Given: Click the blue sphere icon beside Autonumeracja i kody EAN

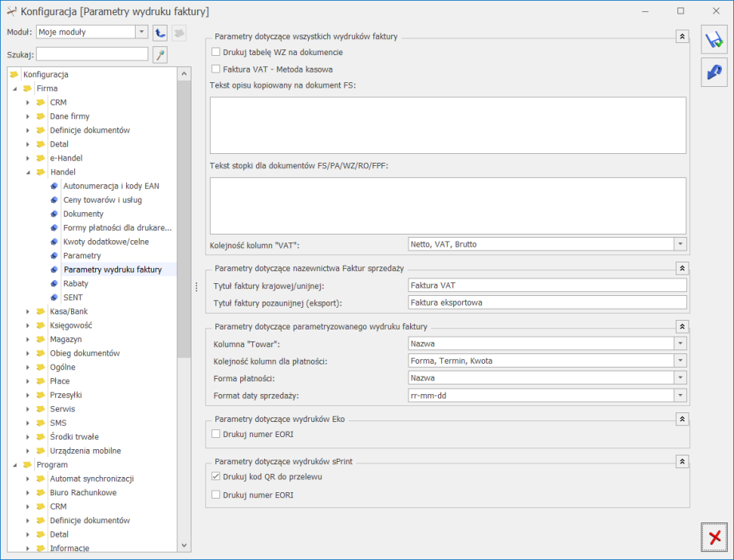Looking at the screenshot, I should pos(54,186).
